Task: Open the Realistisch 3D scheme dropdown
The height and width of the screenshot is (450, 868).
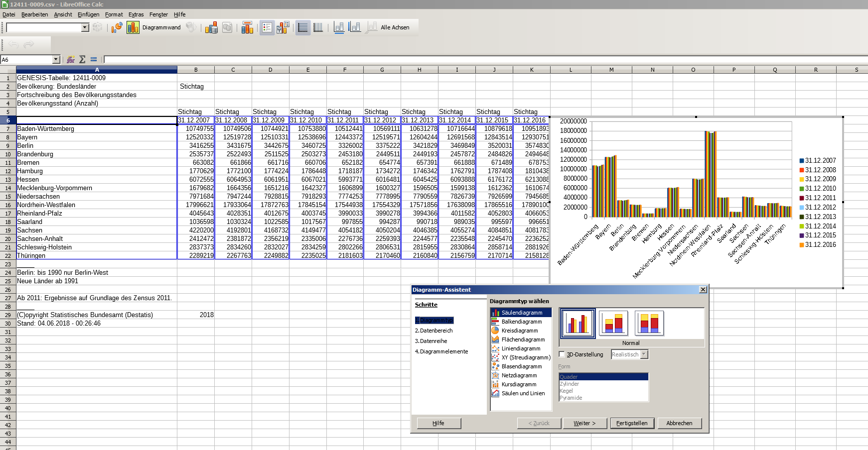Action: click(644, 354)
